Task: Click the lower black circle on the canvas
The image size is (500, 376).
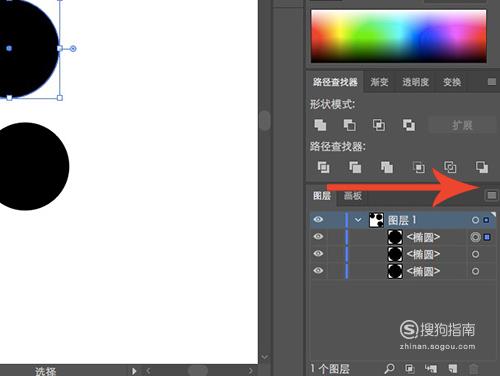Action: point(30,166)
